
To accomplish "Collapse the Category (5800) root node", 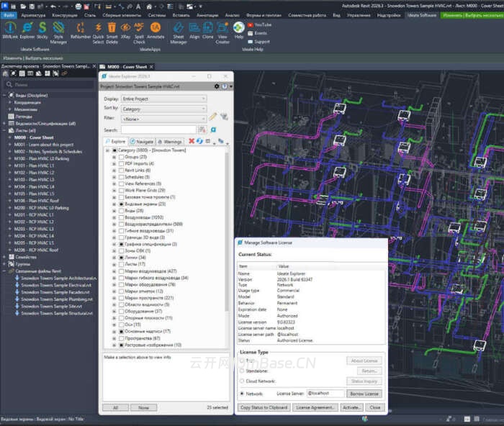I will pyautogui.click(x=108, y=150).
